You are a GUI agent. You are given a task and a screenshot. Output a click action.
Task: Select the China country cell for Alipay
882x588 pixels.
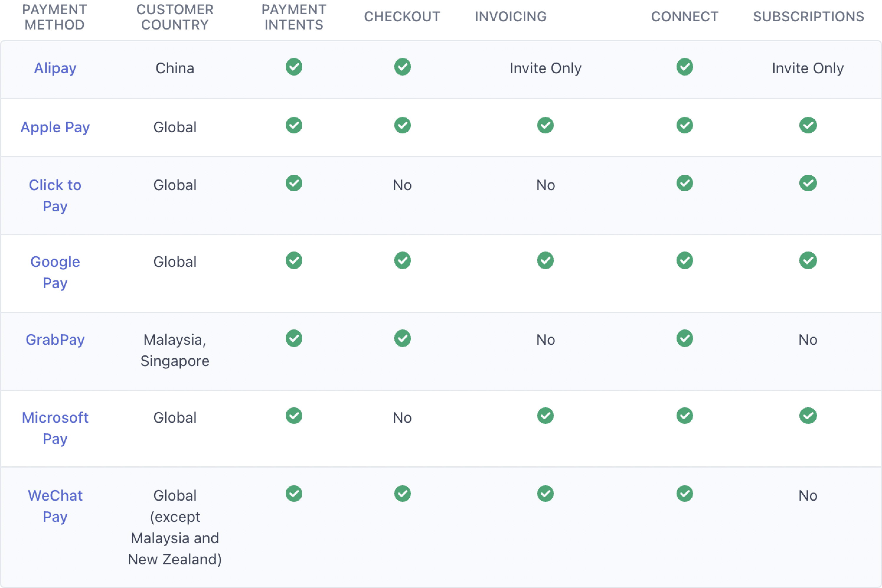(175, 68)
